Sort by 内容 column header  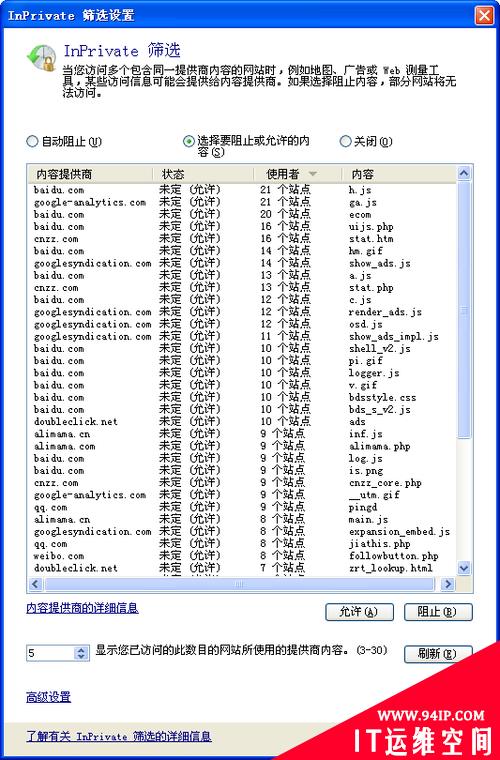399,174
